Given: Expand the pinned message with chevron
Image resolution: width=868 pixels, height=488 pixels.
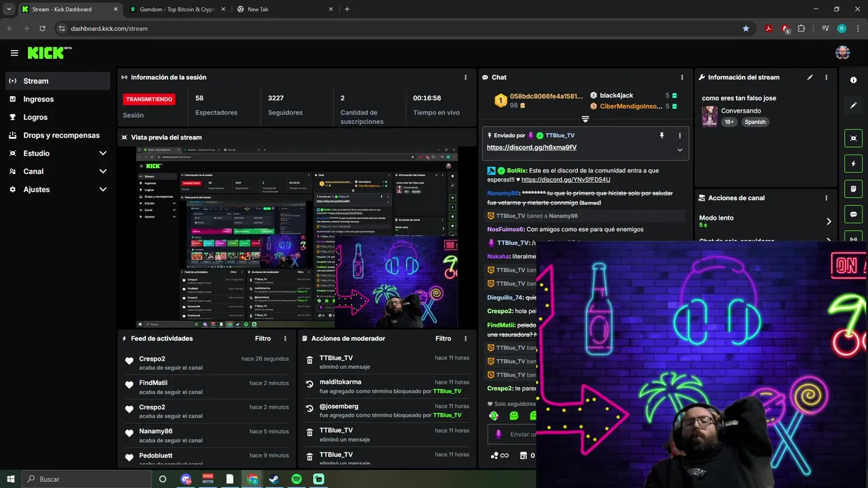Looking at the screenshot, I should click(679, 150).
